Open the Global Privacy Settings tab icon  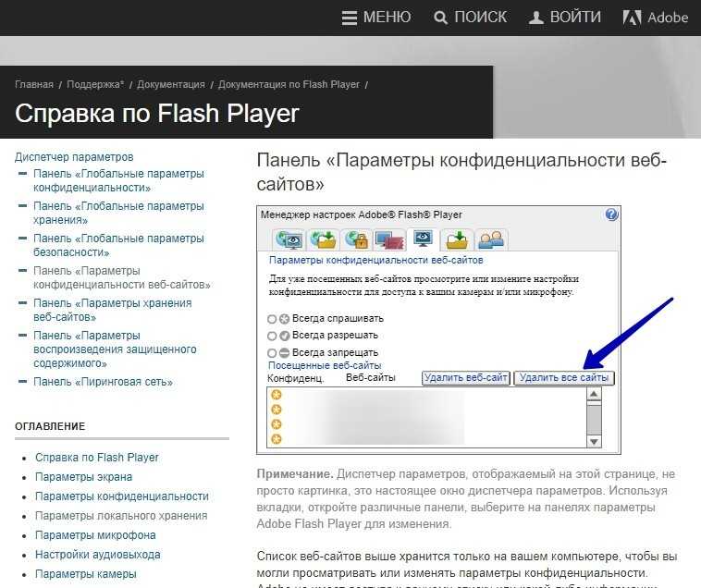pos(289,240)
